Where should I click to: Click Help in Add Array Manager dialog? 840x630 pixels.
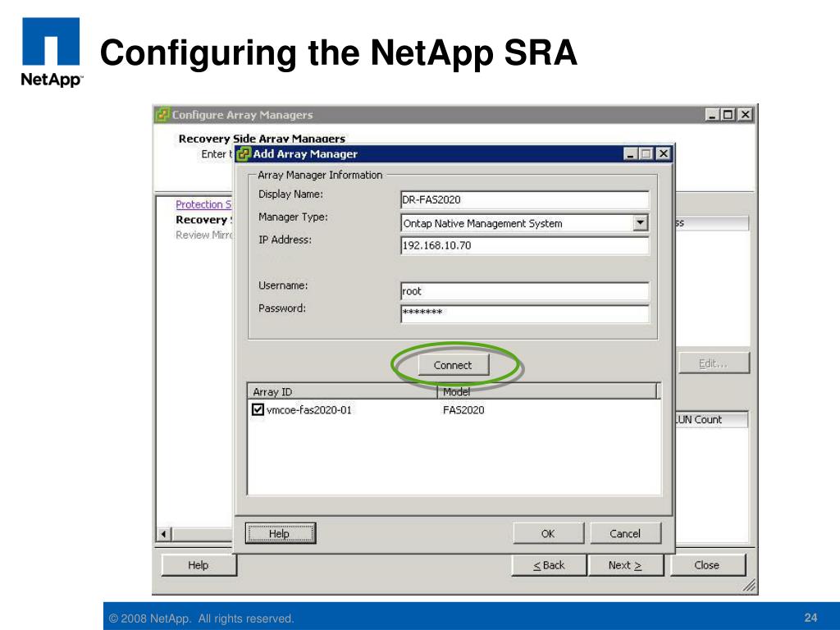[280, 534]
